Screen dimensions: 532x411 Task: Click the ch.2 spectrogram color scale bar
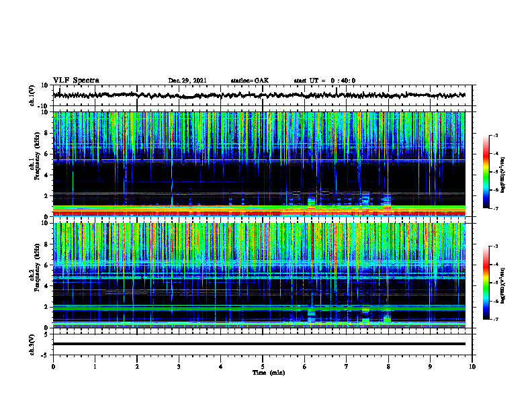[486, 283]
